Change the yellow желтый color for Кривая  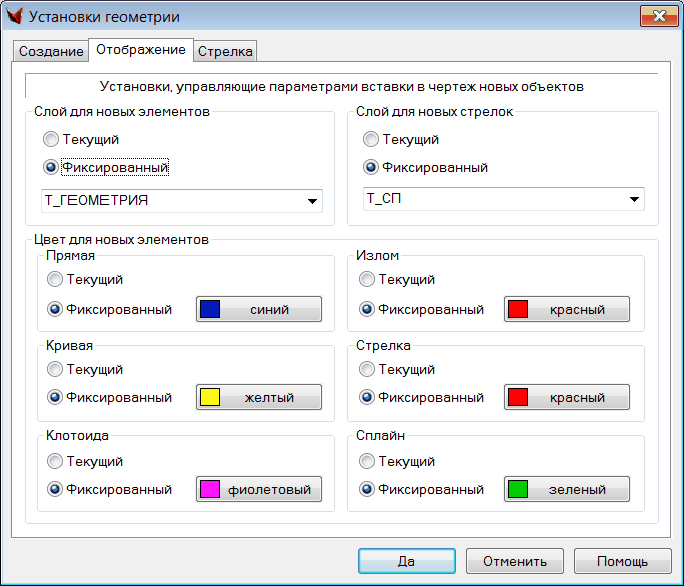click(259, 398)
